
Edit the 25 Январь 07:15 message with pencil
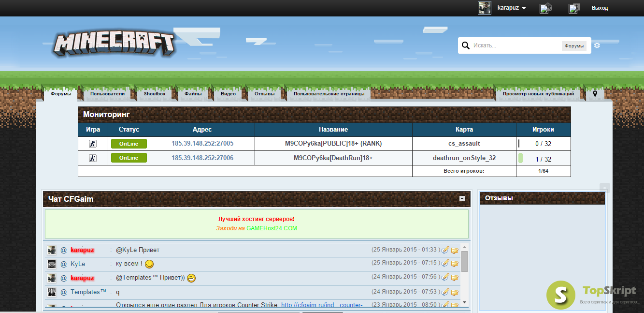coord(445,264)
